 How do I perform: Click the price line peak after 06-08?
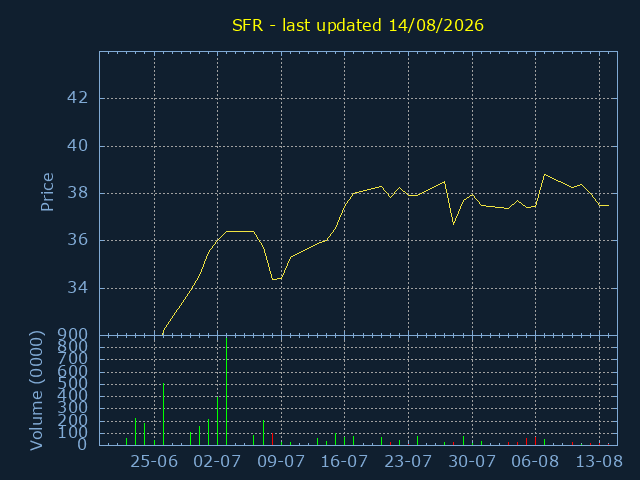coord(544,174)
